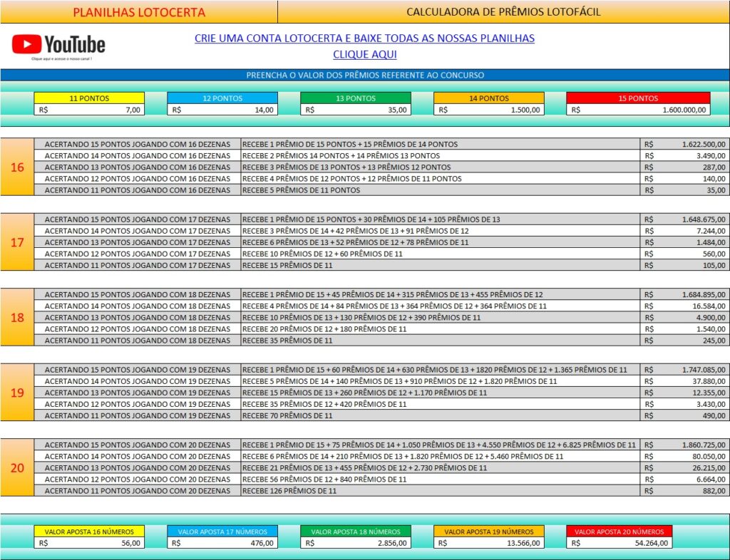Image resolution: width=730 pixels, height=560 pixels.
Task: Click the 'PLANILHAS LOTOCERTA' title cell
Action: click(139, 12)
